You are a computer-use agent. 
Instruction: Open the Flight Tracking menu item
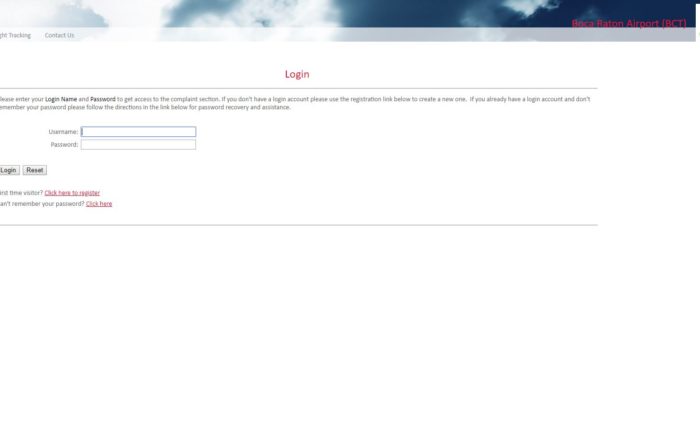click(x=14, y=35)
